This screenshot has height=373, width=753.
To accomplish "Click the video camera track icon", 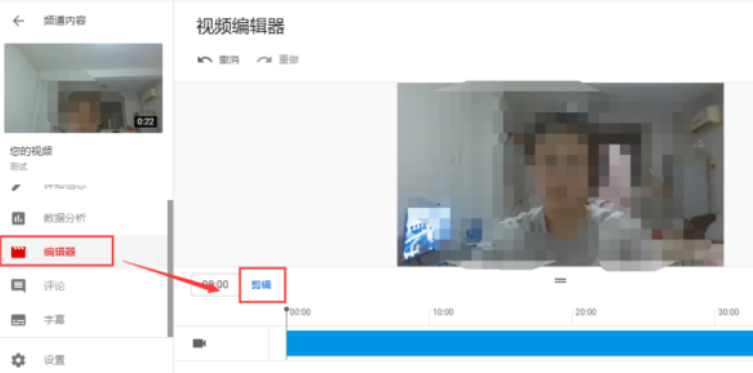I will [x=199, y=343].
